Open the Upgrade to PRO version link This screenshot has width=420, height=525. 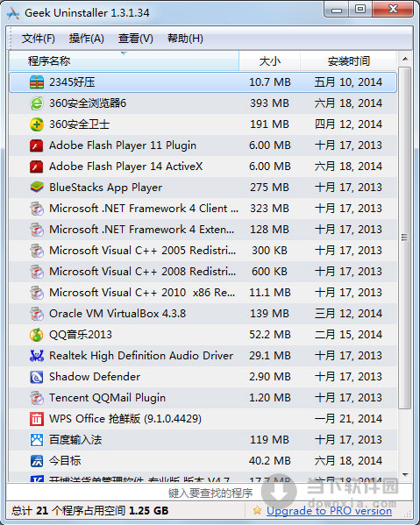tap(329, 511)
